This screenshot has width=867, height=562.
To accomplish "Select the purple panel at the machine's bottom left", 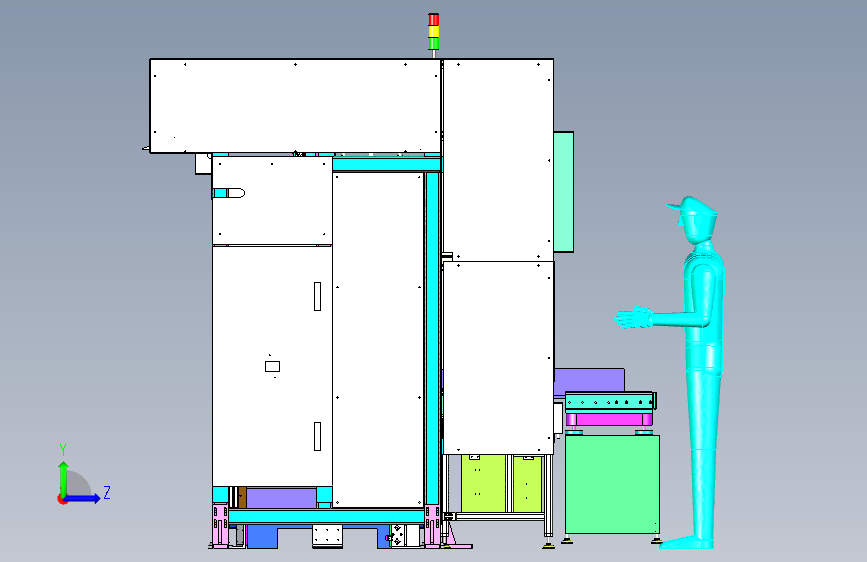I will pos(281,498).
